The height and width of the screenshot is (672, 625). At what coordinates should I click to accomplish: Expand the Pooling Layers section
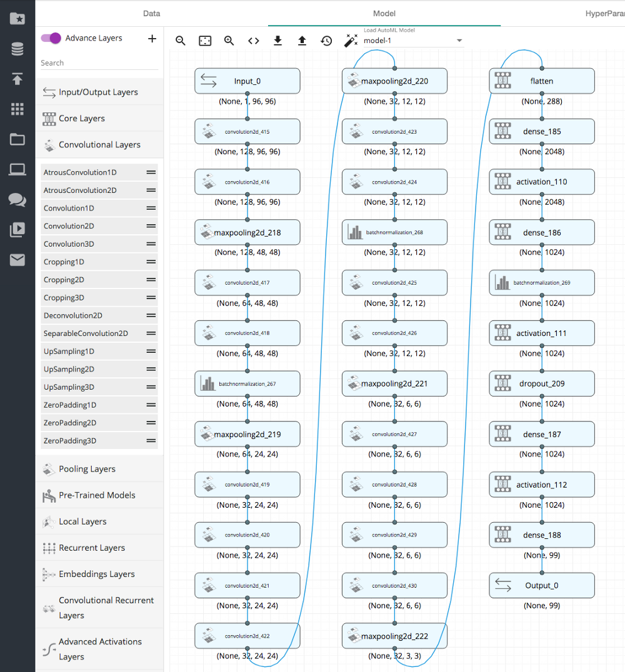(x=87, y=469)
